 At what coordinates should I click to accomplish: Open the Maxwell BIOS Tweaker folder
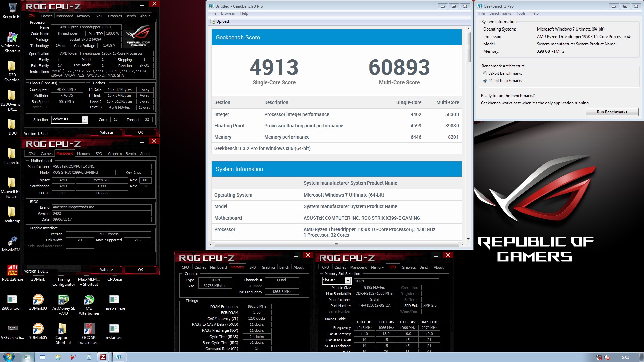[x=12, y=183]
